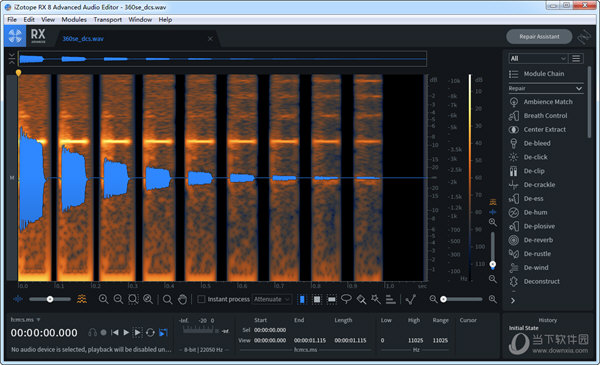
Task: Open the Help menu
Action: pos(165,20)
